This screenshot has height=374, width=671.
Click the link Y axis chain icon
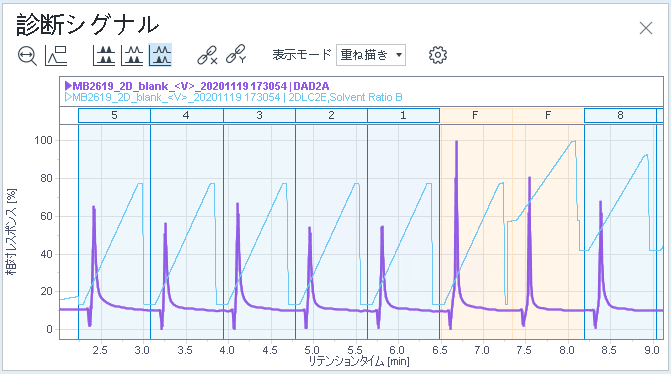[x=236, y=54]
